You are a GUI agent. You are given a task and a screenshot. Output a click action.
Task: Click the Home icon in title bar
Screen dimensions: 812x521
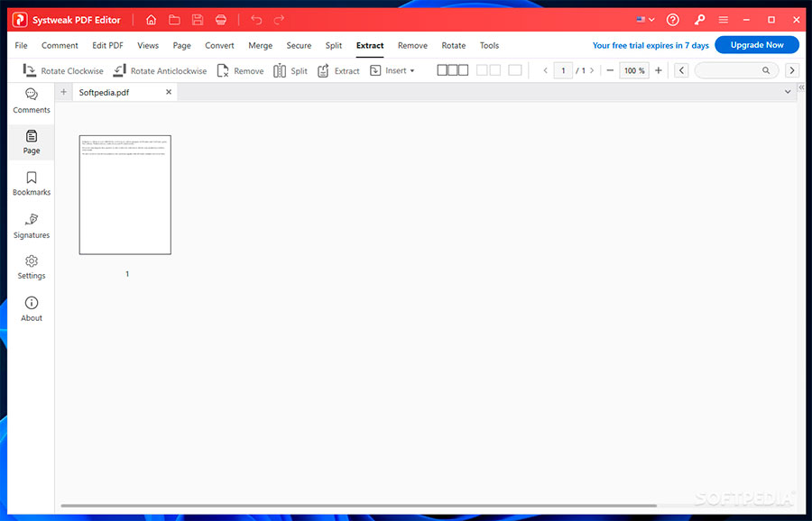click(151, 19)
